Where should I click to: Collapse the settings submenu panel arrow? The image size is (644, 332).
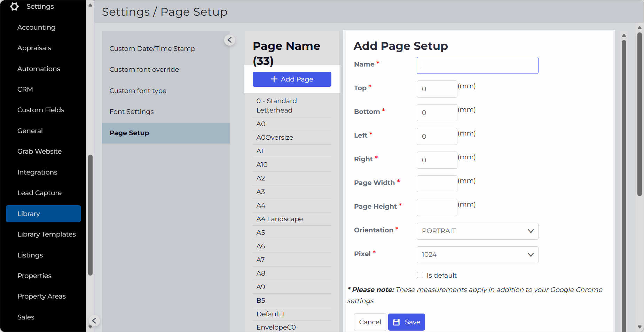230,40
